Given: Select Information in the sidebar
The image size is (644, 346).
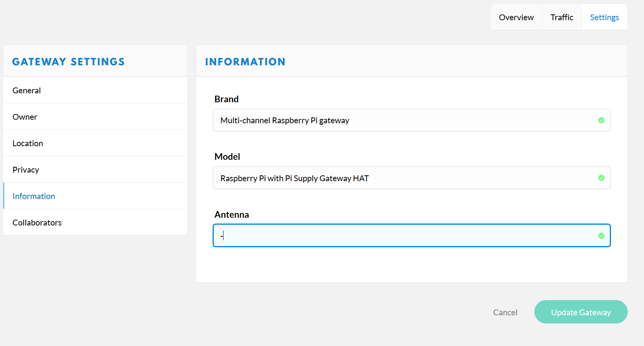Looking at the screenshot, I should [95, 196].
